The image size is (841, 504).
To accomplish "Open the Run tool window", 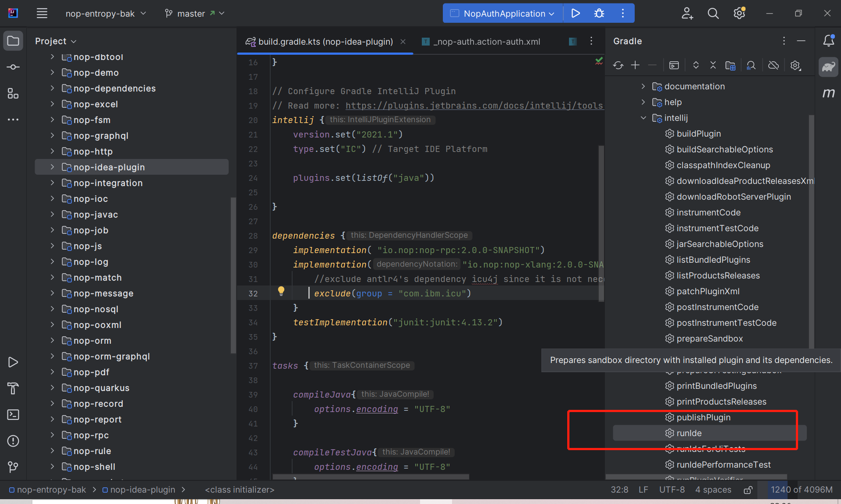I will coord(13,362).
